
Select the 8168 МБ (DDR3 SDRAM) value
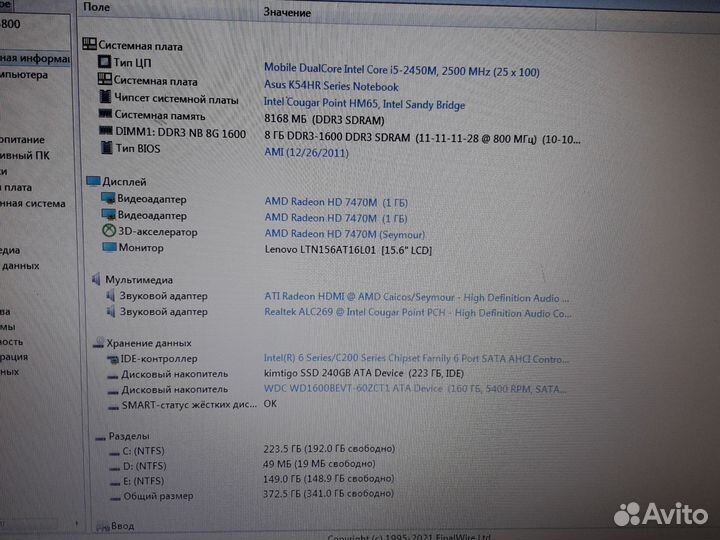pyautogui.click(x=324, y=119)
